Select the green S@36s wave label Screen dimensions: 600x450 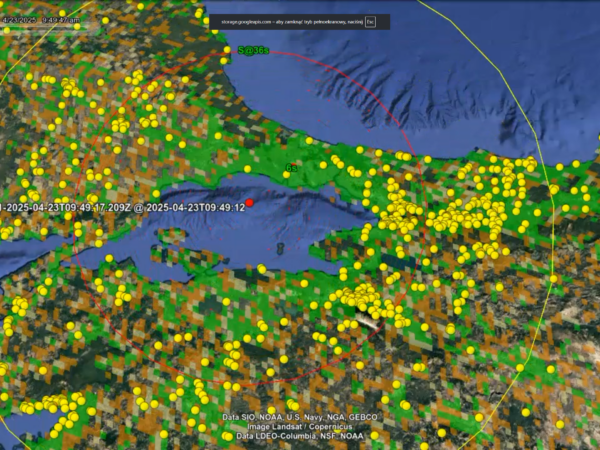(253, 51)
